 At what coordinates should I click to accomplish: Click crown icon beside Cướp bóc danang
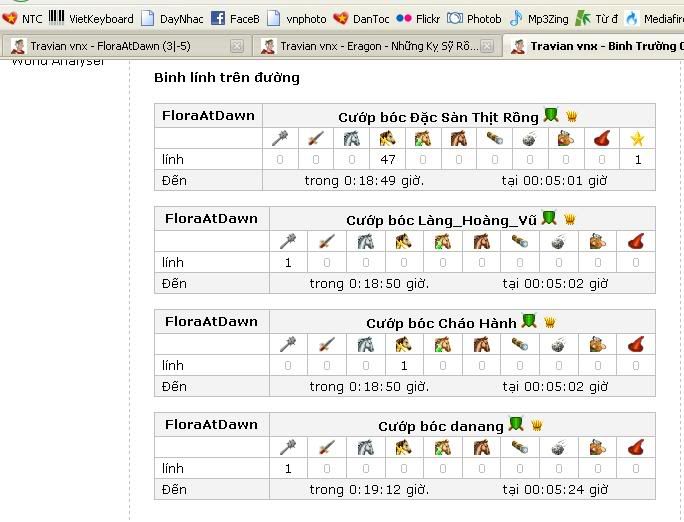click(537, 425)
